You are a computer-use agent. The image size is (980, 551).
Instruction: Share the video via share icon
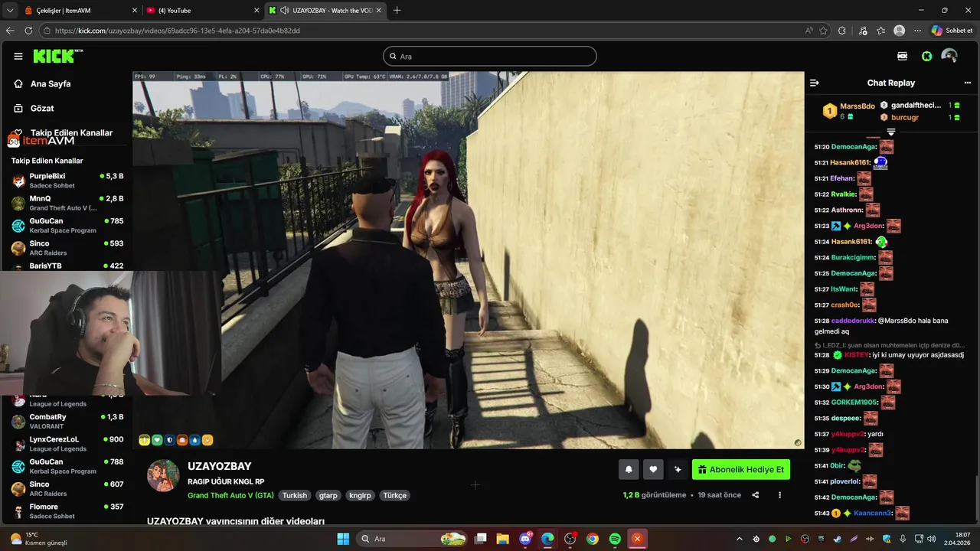pos(755,495)
